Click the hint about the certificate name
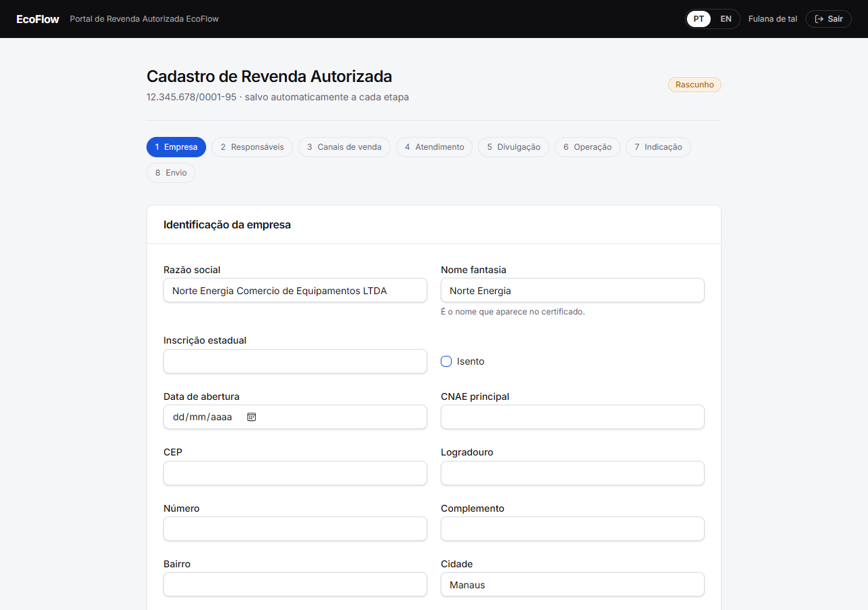 point(513,312)
